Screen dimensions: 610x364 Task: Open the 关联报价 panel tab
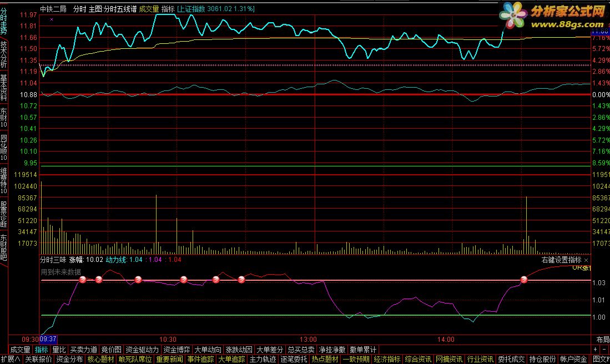[38, 360]
